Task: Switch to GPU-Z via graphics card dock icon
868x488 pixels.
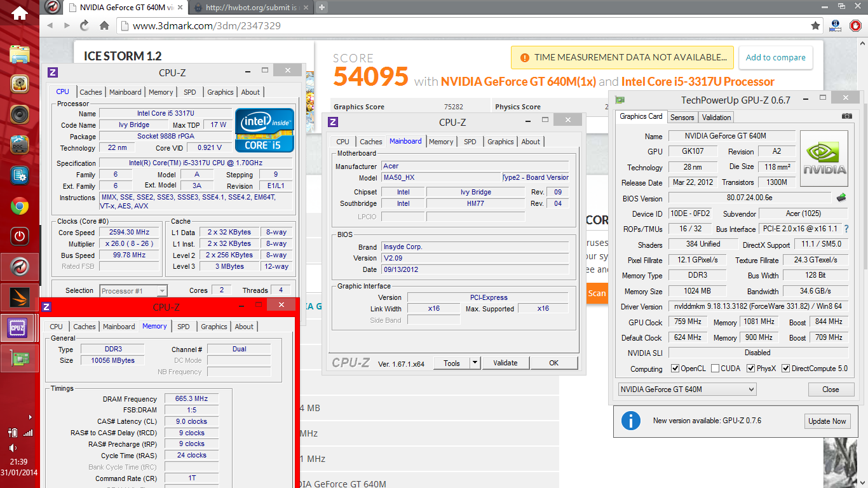Action: tap(20, 358)
